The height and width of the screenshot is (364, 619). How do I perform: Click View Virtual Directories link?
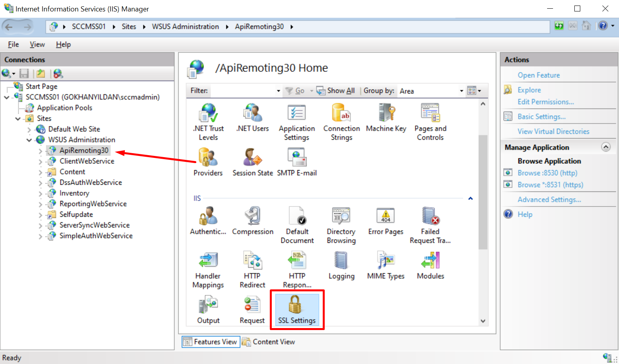coord(553,131)
